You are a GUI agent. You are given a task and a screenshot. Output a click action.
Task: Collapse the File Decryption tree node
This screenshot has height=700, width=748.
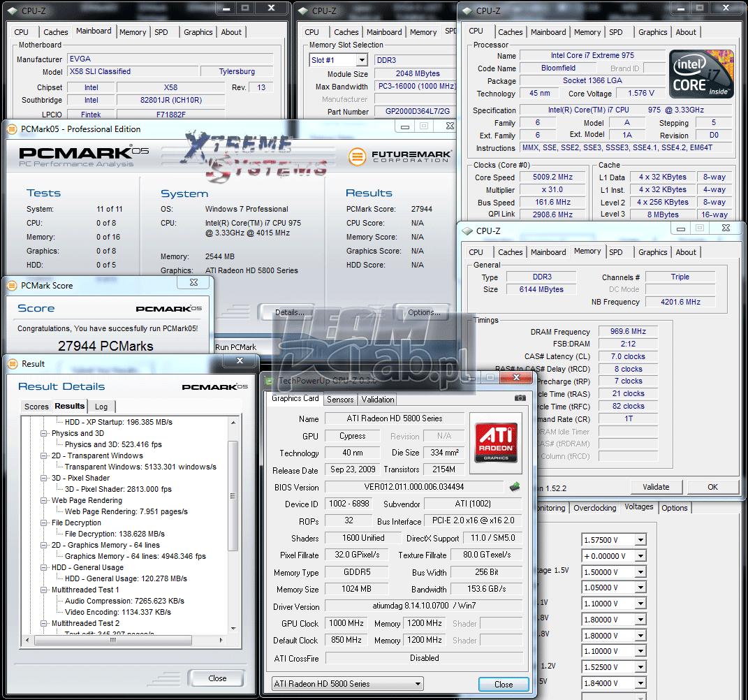(x=43, y=523)
